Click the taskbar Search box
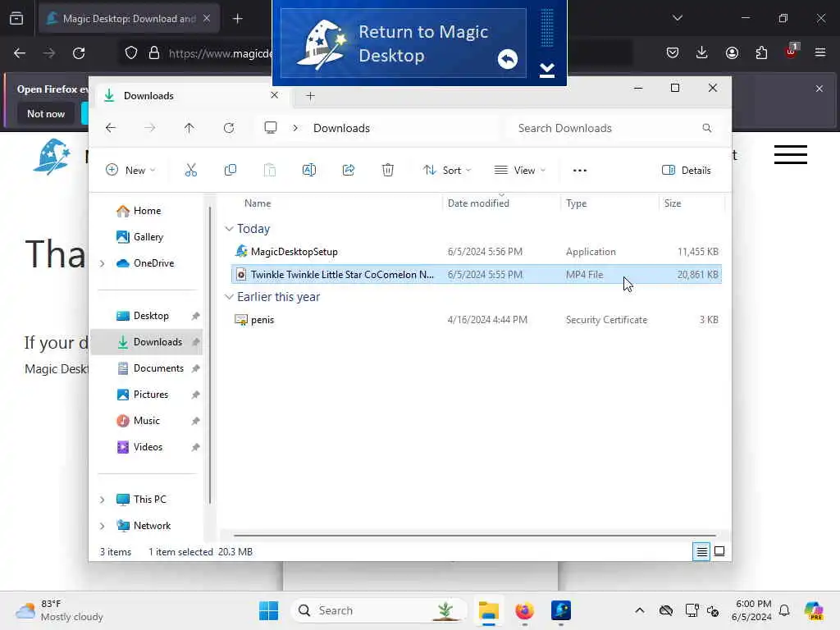The width and height of the screenshot is (840, 630). click(x=379, y=610)
